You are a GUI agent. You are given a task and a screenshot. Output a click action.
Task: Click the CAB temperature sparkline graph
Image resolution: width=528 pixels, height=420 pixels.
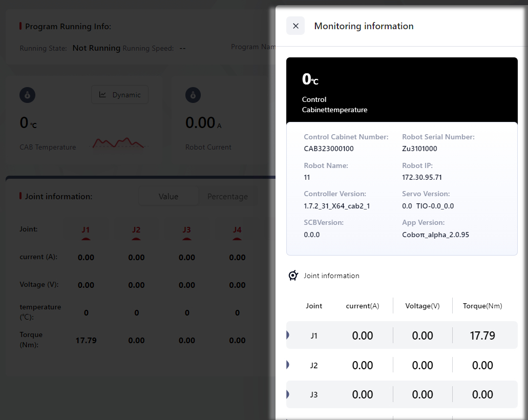point(118,143)
